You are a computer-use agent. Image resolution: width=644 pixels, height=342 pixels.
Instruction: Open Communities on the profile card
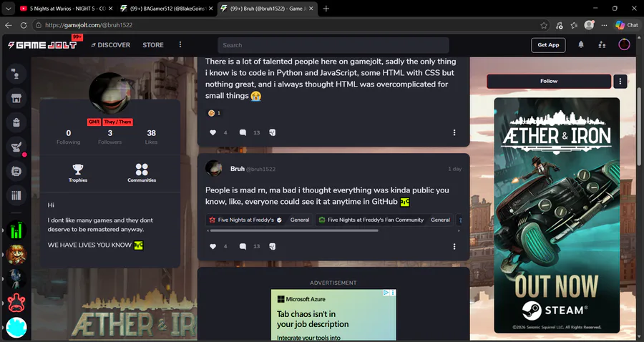pos(142,173)
